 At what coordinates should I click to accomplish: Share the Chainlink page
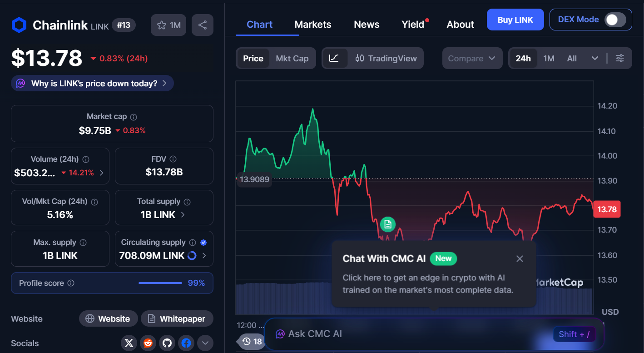pos(203,25)
